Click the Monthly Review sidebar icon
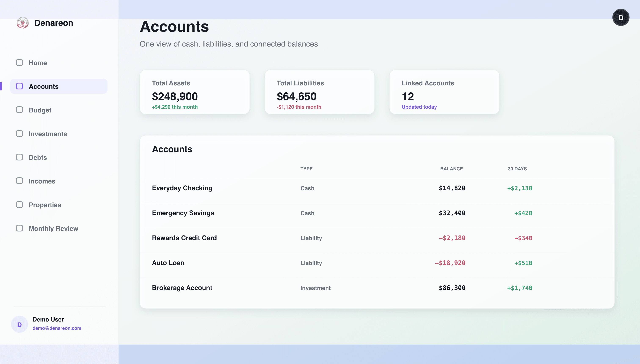Image resolution: width=640 pixels, height=364 pixels. (19, 228)
